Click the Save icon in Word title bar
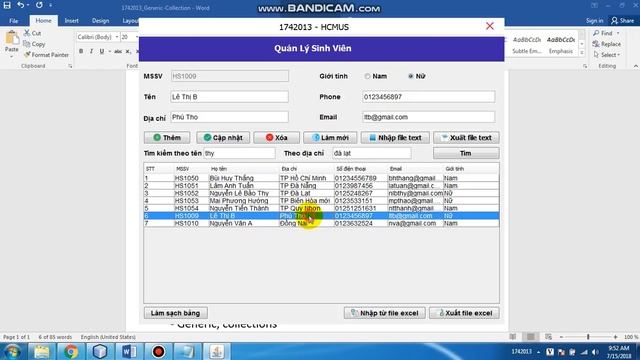The width and height of the screenshot is (640, 360). [7, 5]
